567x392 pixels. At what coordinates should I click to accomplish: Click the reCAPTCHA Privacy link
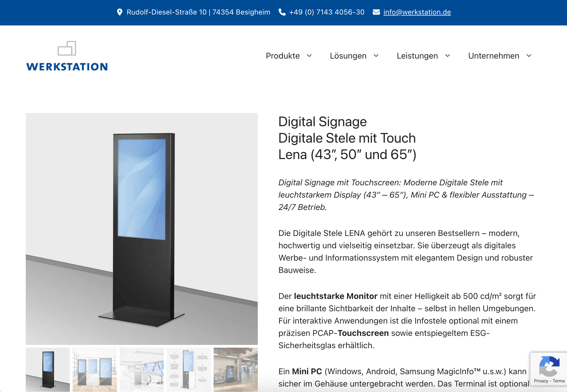(541, 381)
